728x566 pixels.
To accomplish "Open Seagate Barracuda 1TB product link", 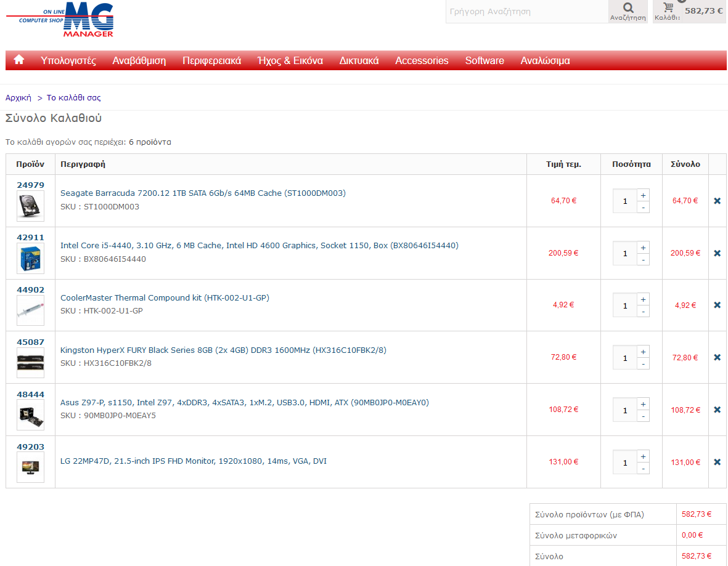I will 203,193.
